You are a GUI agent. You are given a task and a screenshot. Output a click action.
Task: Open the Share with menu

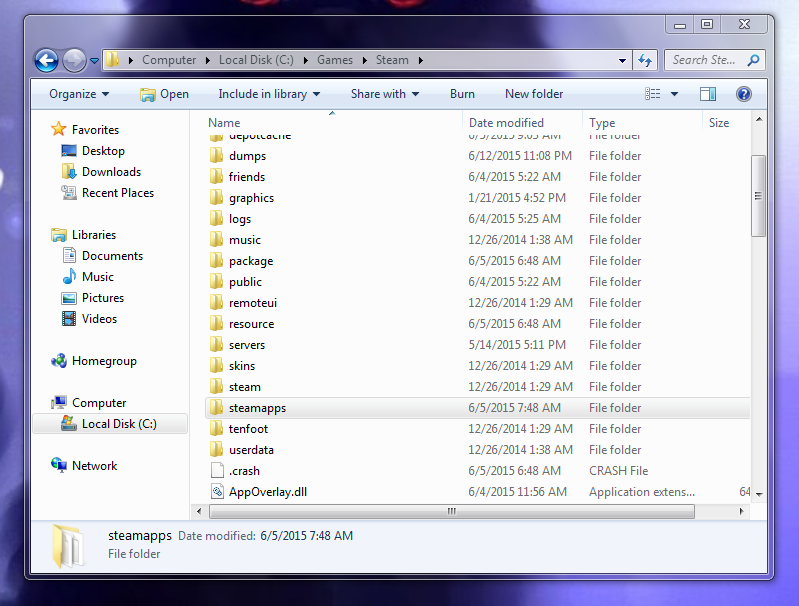pyautogui.click(x=385, y=94)
